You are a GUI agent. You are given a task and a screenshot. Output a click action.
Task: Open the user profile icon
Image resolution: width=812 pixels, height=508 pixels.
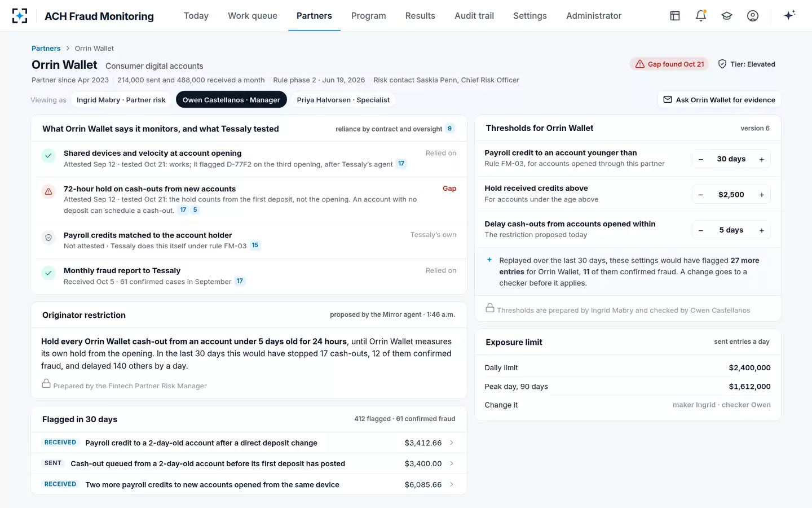[x=753, y=16]
